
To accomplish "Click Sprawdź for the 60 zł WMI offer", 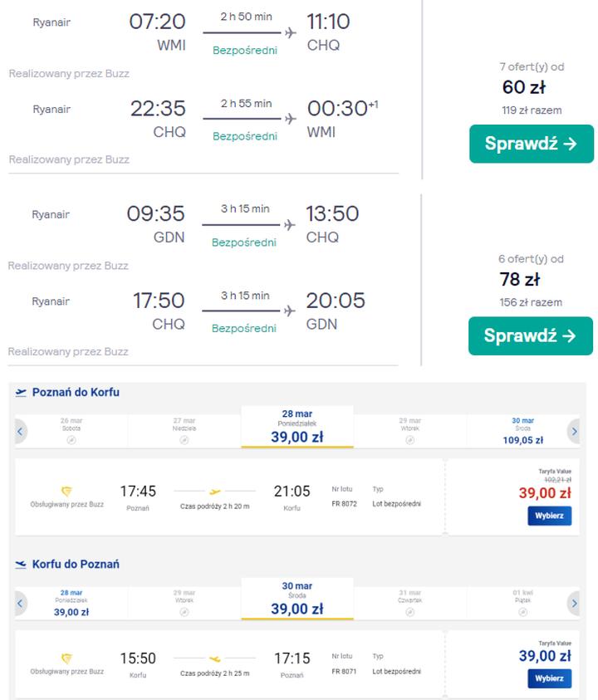I will (531, 144).
